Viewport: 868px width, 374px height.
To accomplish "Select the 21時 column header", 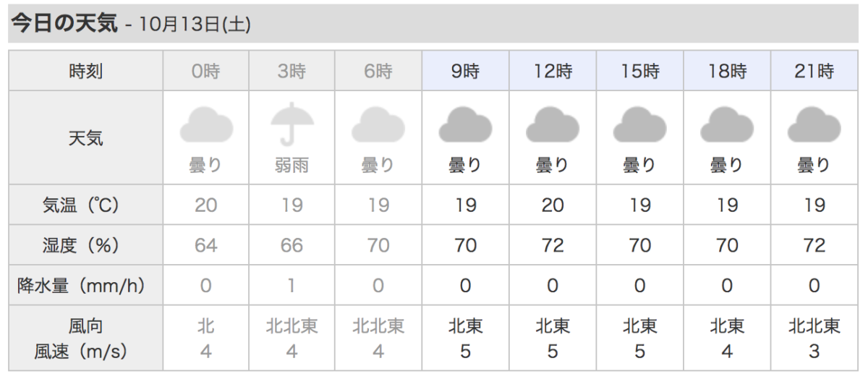I will pos(814,71).
